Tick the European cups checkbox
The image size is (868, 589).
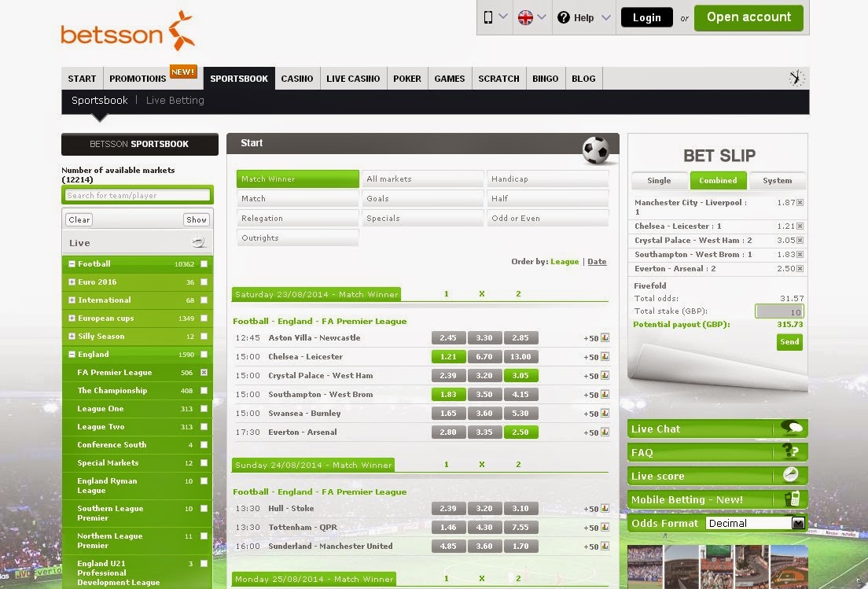tap(204, 318)
